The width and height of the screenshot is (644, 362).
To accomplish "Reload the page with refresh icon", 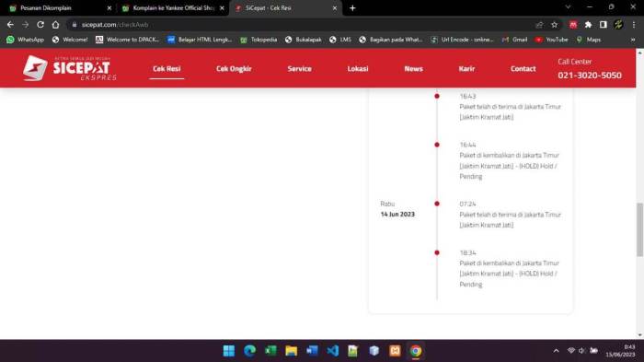I will (40, 25).
